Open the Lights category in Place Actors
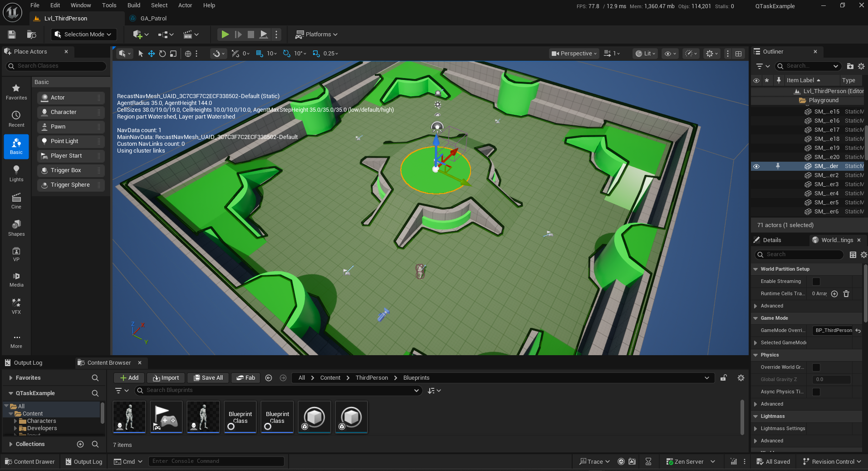The image size is (868, 471). point(16,174)
